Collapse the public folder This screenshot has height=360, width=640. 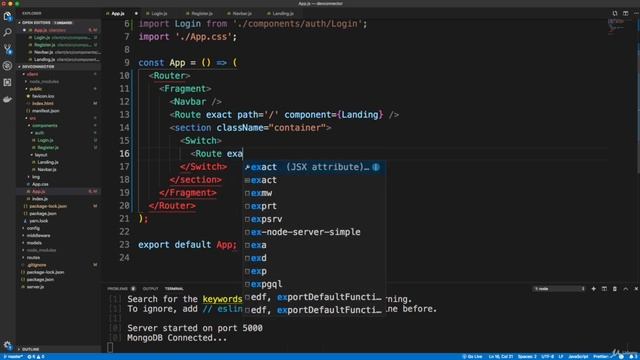tap(36, 89)
